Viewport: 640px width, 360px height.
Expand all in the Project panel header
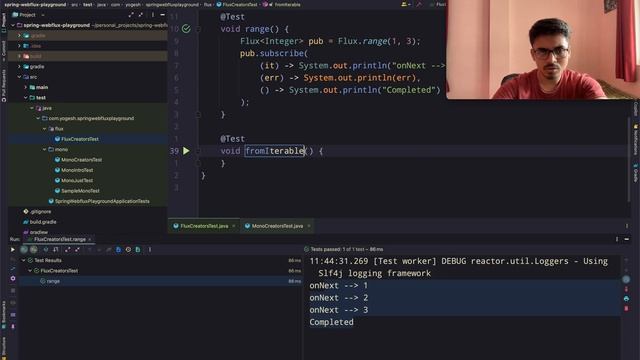(x=131, y=15)
